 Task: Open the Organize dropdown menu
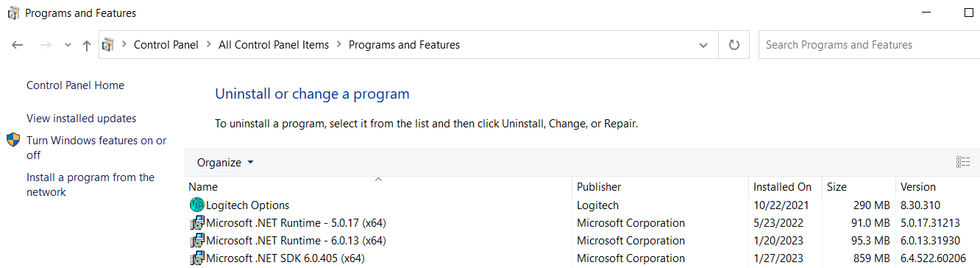click(225, 162)
